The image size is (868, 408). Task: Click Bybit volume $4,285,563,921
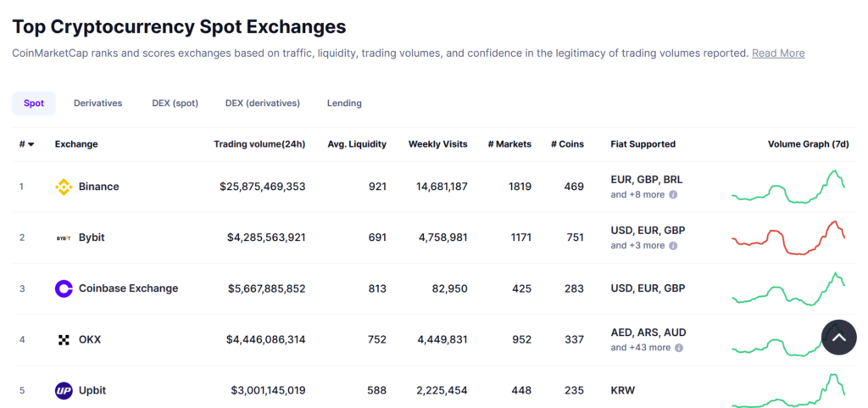pyautogui.click(x=266, y=238)
